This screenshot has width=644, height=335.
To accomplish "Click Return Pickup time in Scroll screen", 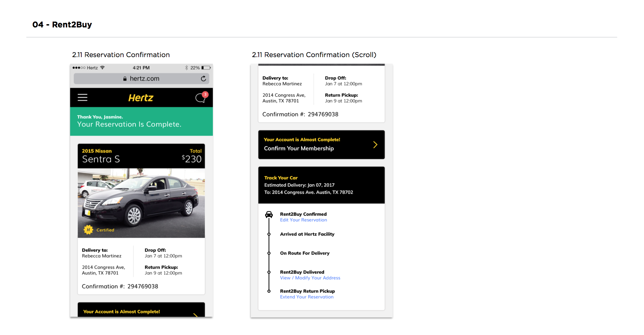I will pos(343,101).
